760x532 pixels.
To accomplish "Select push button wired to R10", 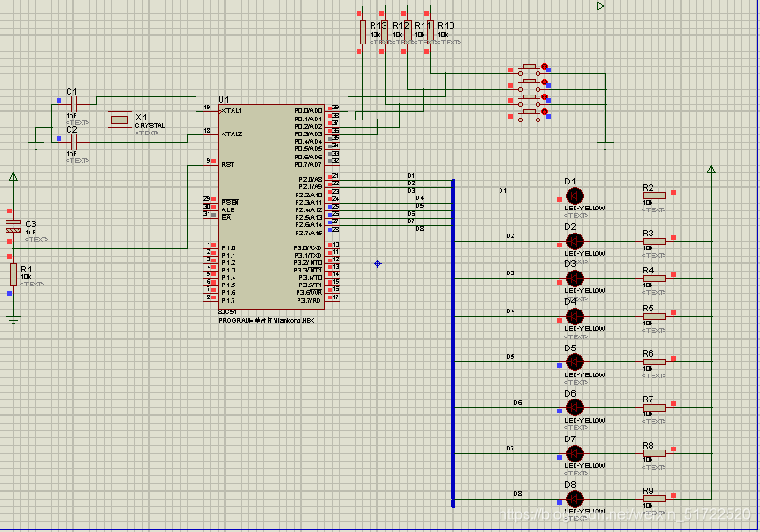I will click(x=529, y=70).
